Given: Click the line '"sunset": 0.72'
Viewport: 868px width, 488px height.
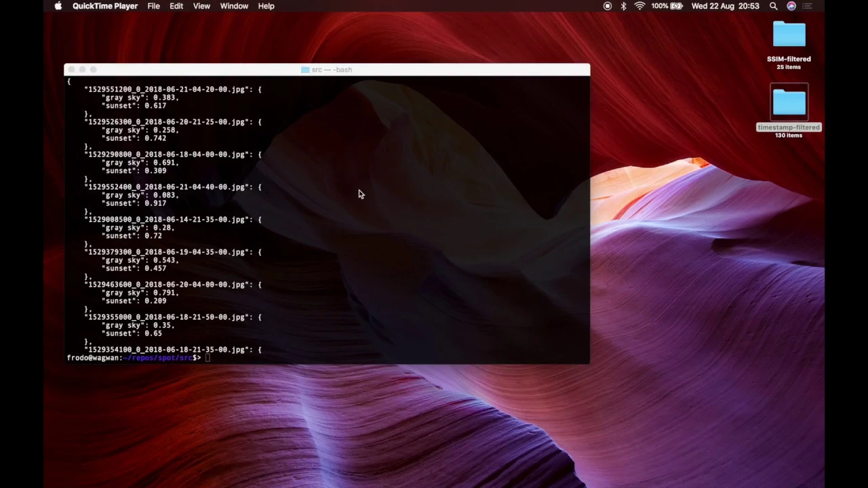Looking at the screenshot, I should pos(132,236).
